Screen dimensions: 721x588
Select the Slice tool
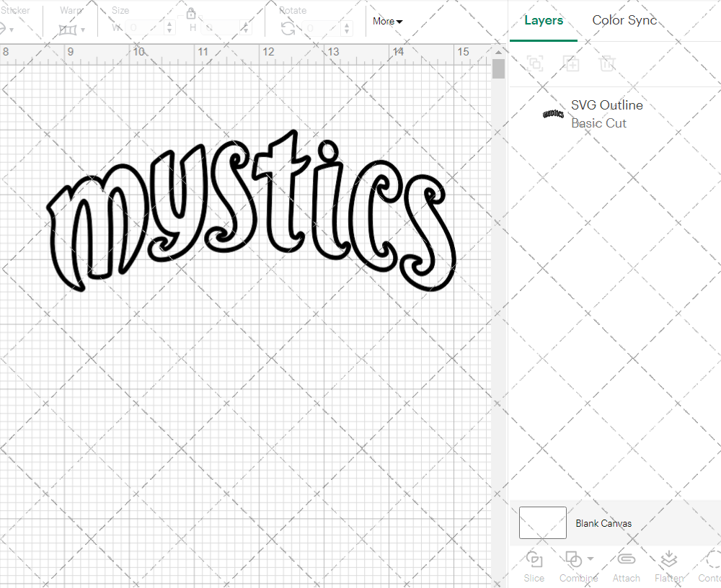(x=534, y=566)
